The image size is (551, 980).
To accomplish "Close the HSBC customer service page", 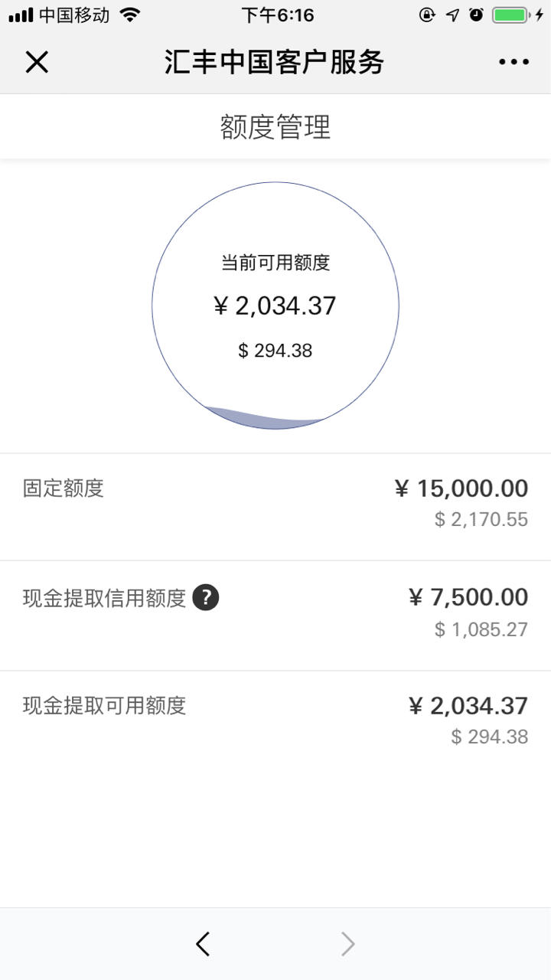I will [37, 62].
